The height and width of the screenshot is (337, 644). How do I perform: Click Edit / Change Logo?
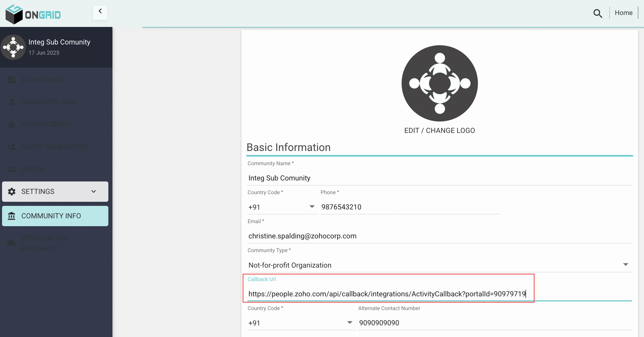click(x=440, y=130)
